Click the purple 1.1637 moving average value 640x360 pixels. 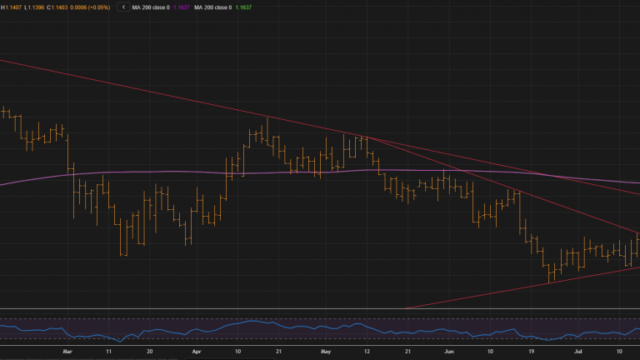point(181,7)
